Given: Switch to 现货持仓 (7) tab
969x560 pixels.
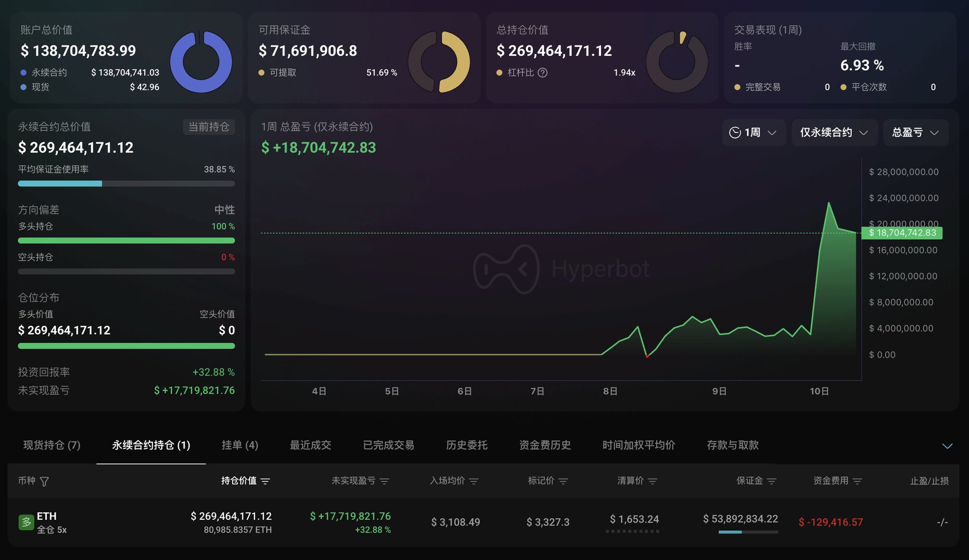Looking at the screenshot, I should tap(52, 445).
